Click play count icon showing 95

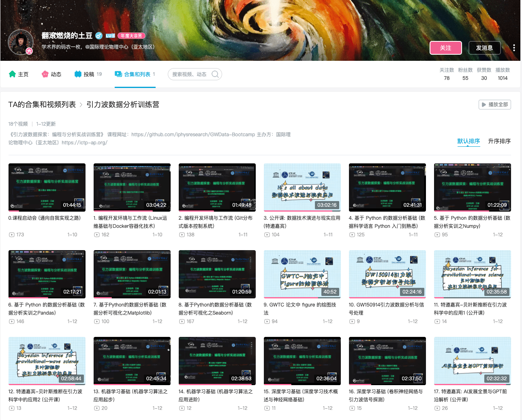click(x=437, y=235)
